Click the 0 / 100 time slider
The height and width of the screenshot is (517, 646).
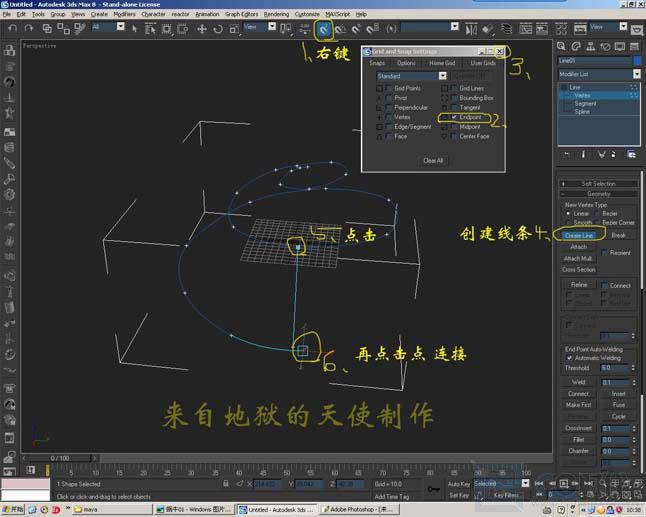pos(60,458)
